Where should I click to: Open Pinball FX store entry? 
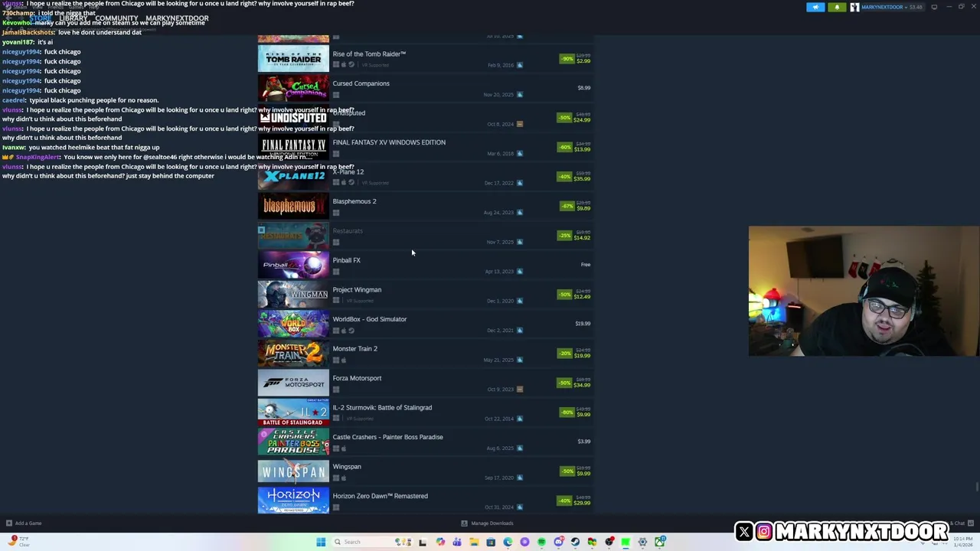pos(425,266)
